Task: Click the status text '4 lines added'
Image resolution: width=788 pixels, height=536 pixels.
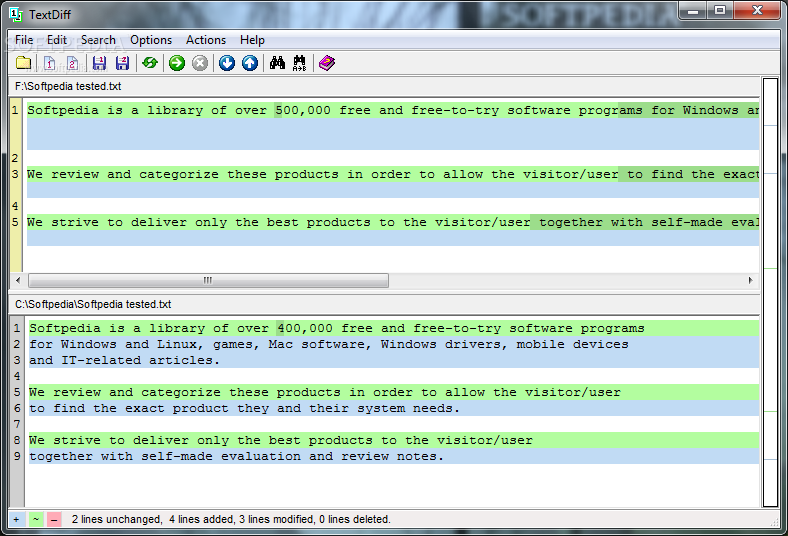Action: (x=202, y=519)
